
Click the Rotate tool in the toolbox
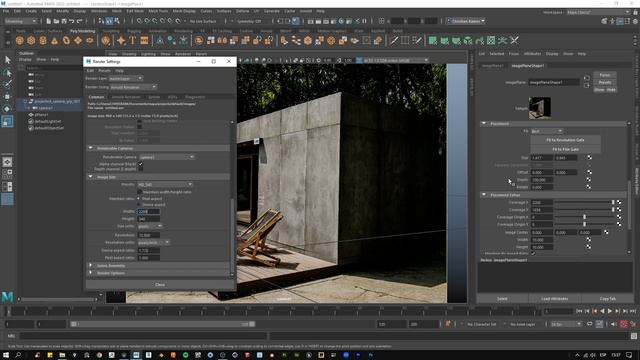coord(7,109)
